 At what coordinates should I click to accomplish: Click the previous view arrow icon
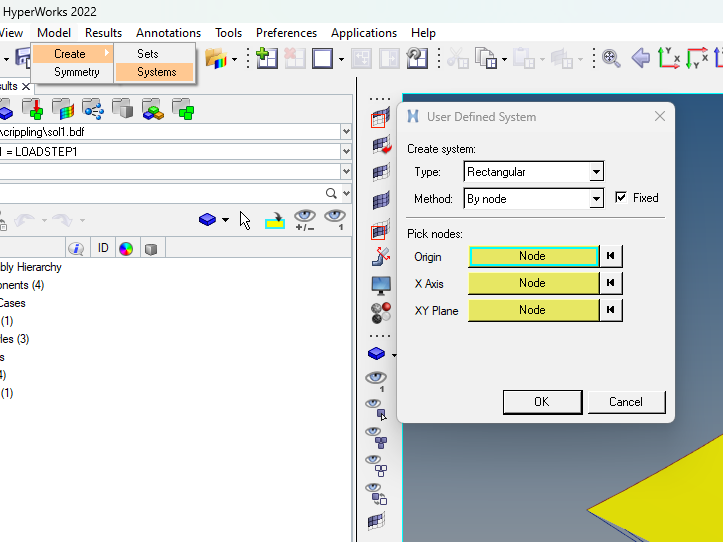tap(640, 59)
